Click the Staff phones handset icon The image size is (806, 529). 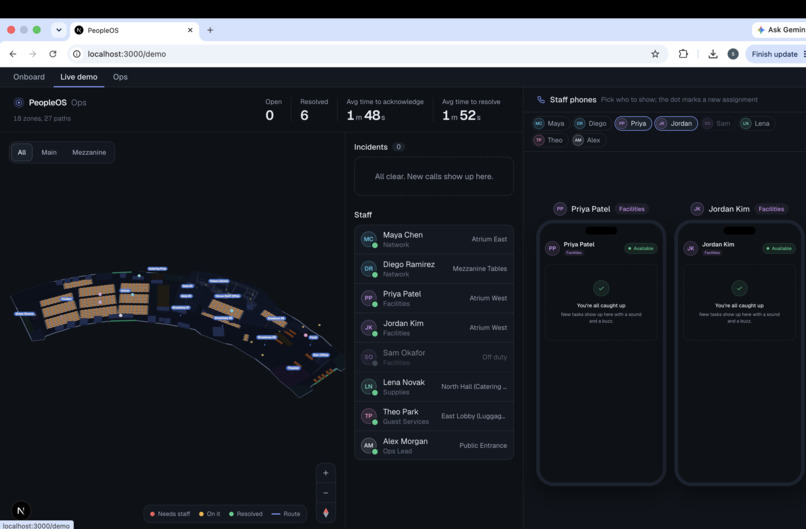click(x=541, y=100)
